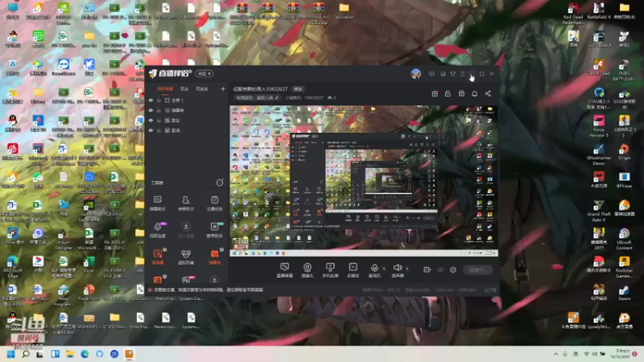Image resolution: width=644 pixels, height=362 pixels.
Task: Click the microphone icon in bottom toolbar
Action: (x=374, y=268)
